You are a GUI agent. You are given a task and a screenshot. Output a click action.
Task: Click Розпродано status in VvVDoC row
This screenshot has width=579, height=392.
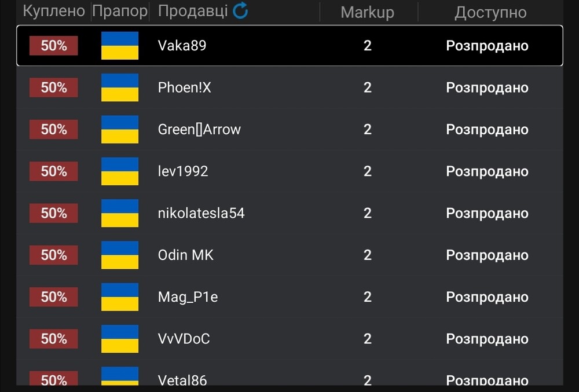pyautogui.click(x=487, y=339)
